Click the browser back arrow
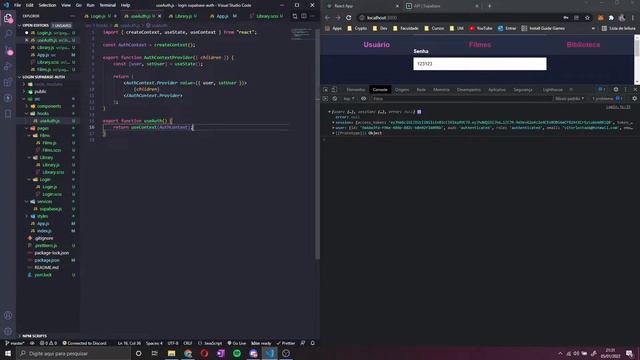640x360 pixels. (327, 18)
